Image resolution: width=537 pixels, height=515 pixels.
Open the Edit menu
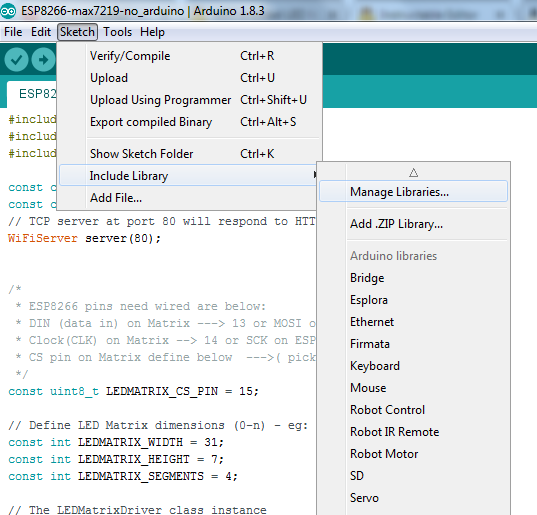coord(41,32)
